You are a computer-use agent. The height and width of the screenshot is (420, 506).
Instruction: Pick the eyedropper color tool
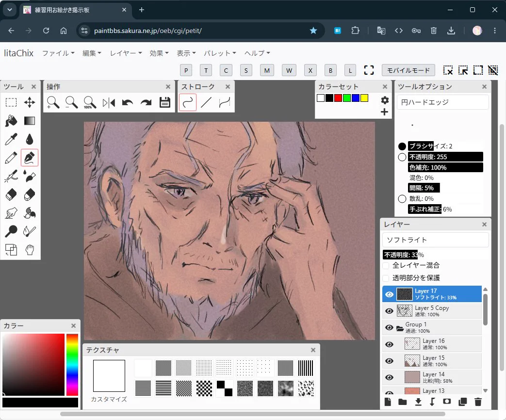[x=11, y=139]
